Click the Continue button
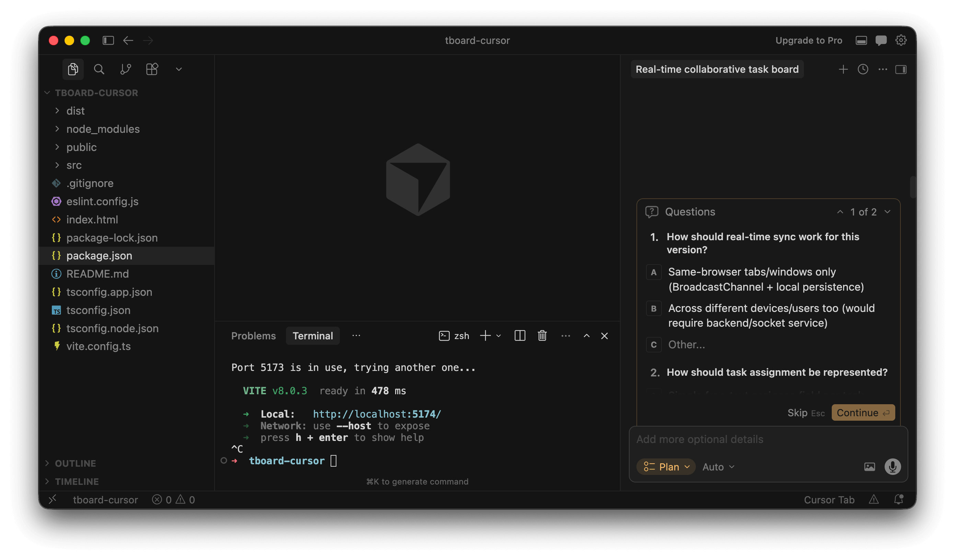955x560 pixels. point(863,413)
